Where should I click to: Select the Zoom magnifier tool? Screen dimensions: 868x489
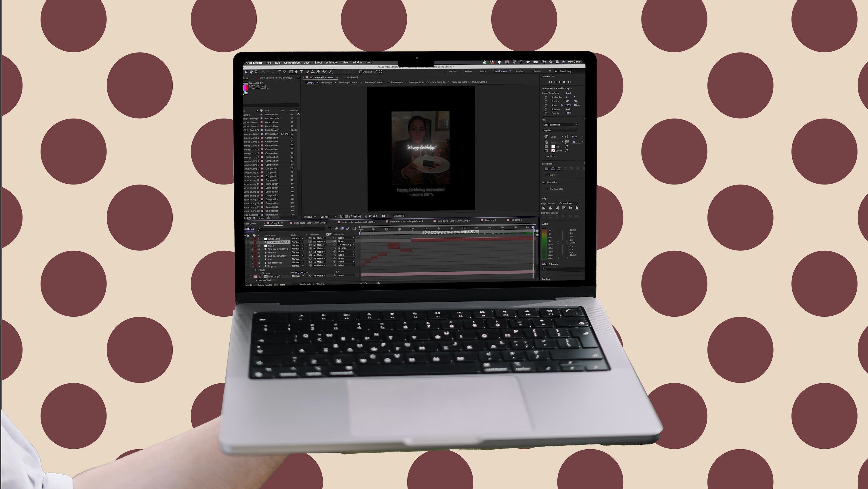coord(256,72)
